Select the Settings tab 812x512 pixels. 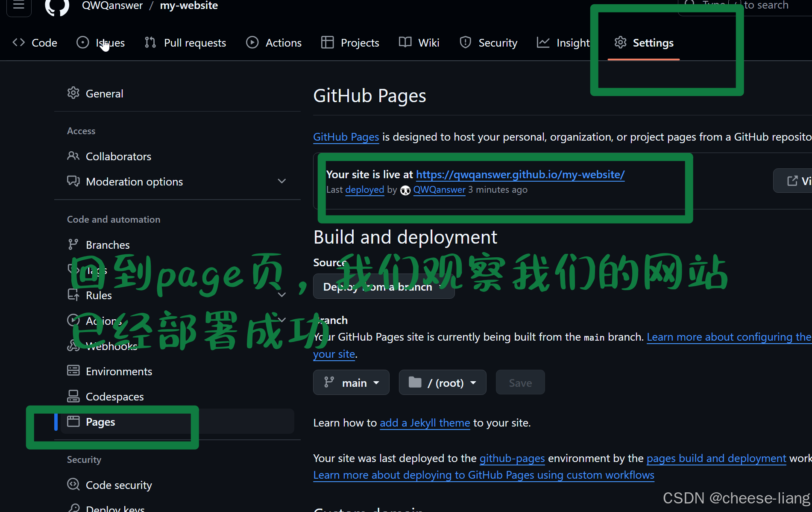pos(644,43)
